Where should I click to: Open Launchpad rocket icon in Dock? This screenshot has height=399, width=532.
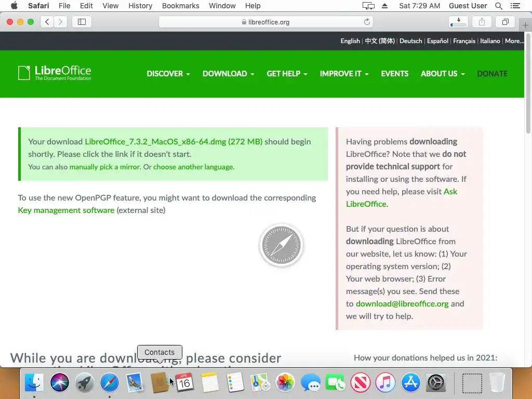[85, 382]
